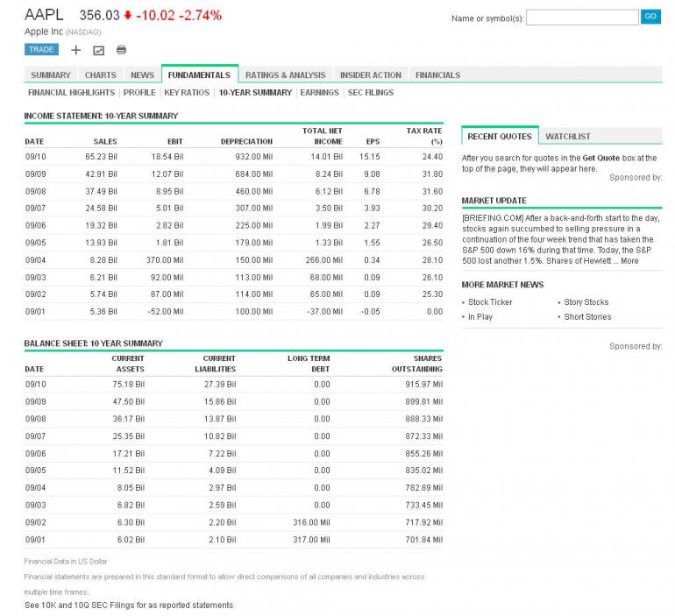
Task: Click the CURRENT LIABILITIES column header
Action: (x=216, y=364)
